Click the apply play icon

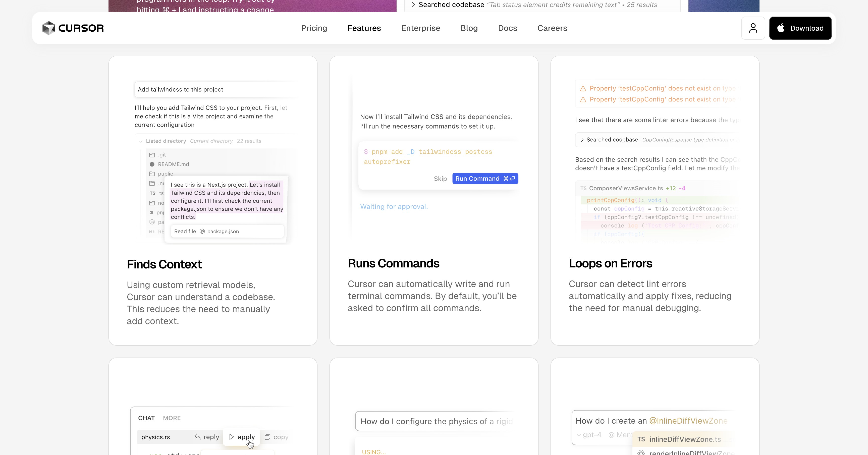coord(232,437)
